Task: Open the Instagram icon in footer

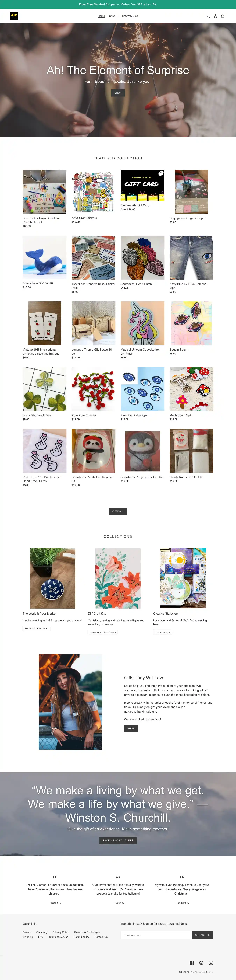Action: click(211, 962)
